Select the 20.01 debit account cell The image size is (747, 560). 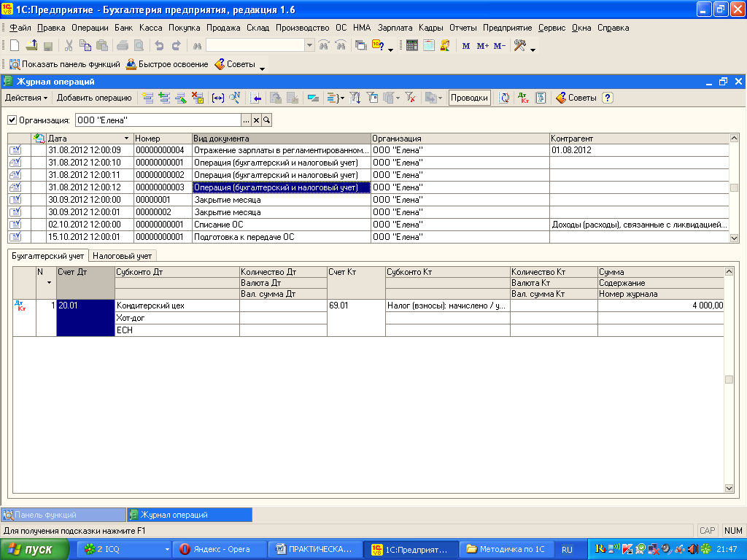pos(86,318)
